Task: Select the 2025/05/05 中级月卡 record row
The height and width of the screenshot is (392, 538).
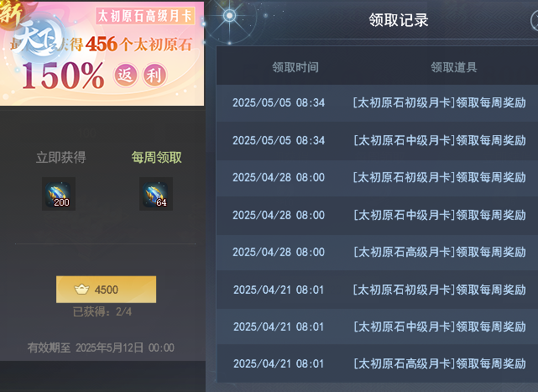Action: [x=377, y=140]
